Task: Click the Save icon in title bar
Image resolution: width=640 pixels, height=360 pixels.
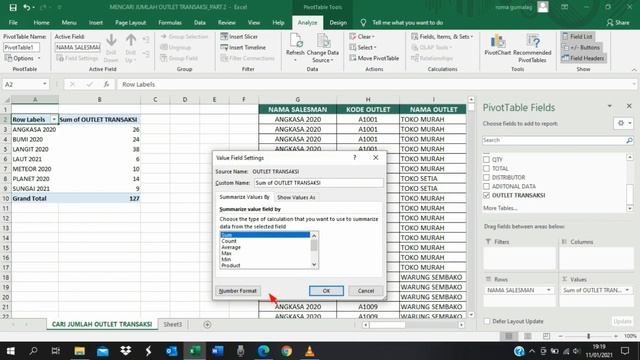Action: 13,7
